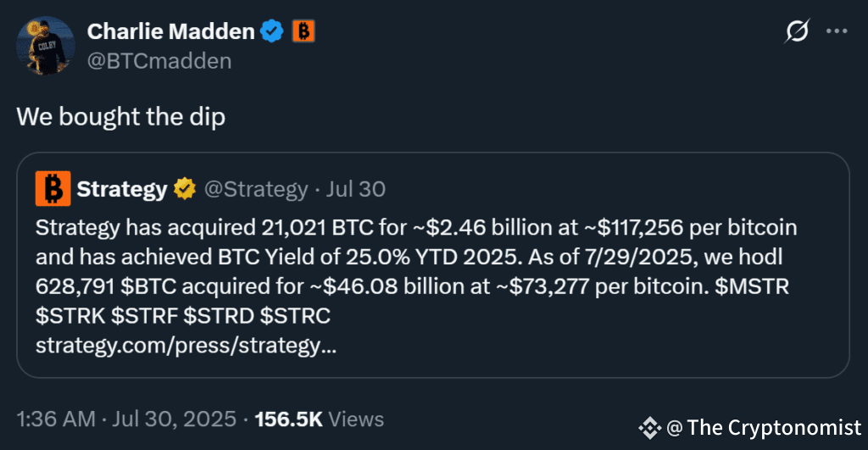
Task: Open the three-dot more options menu
Action: click(x=837, y=31)
